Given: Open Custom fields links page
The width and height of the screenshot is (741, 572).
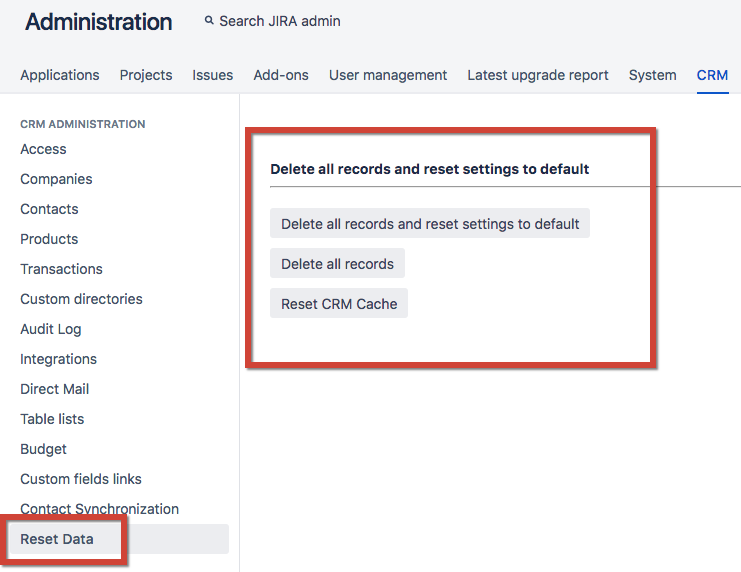Looking at the screenshot, I should point(81,479).
